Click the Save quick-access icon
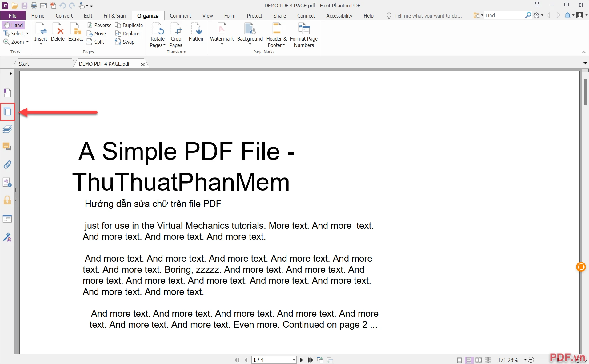 coord(24,6)
